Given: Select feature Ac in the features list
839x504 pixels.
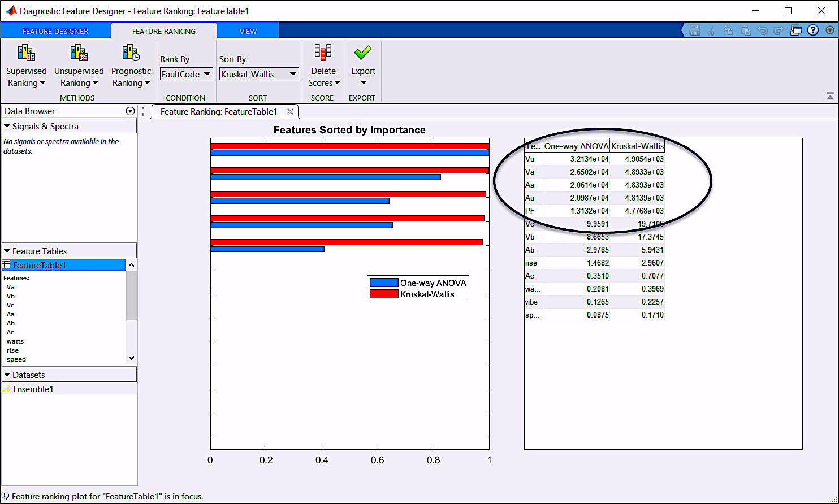Looking at the screenshot, I should (10, 332).
